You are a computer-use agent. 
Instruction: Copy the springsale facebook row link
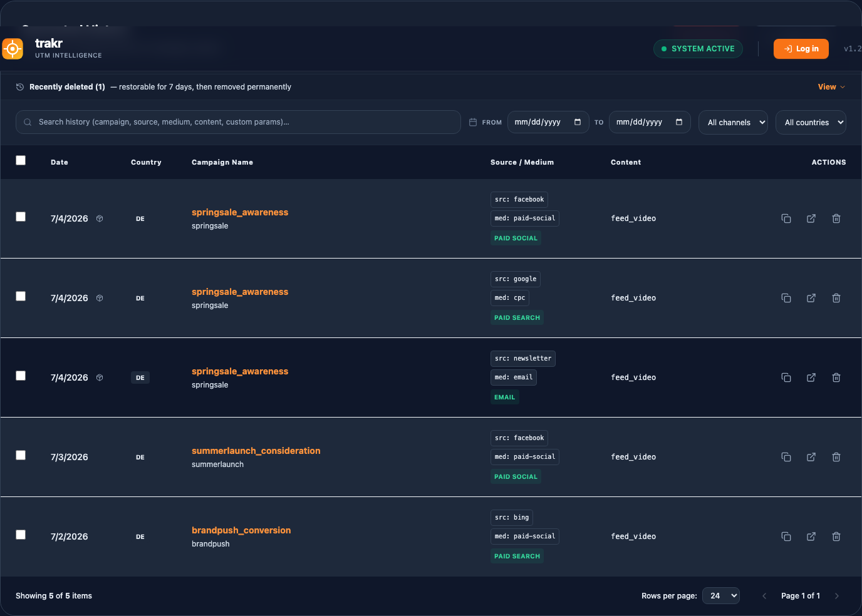point(786,218)
